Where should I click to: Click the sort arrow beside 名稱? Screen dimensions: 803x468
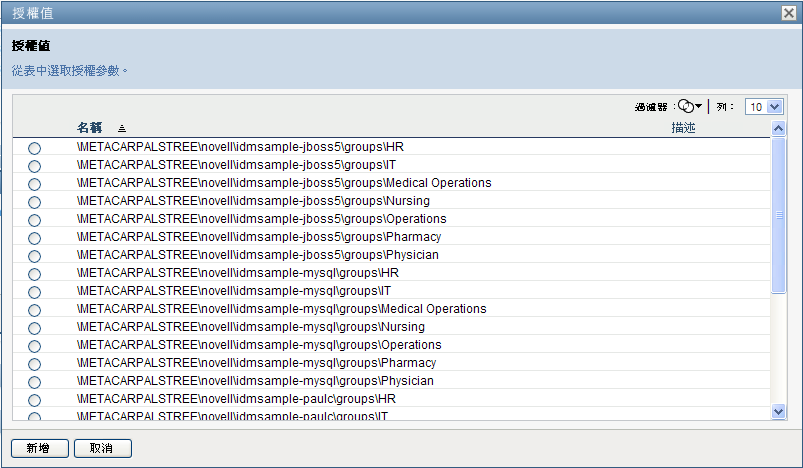point(122,129)
